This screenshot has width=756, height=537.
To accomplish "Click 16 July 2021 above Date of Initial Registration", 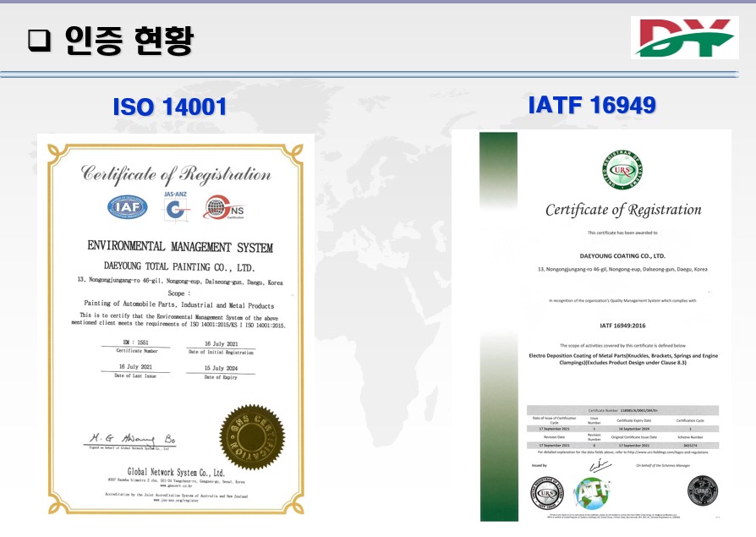I will click(x=222, y=343).
